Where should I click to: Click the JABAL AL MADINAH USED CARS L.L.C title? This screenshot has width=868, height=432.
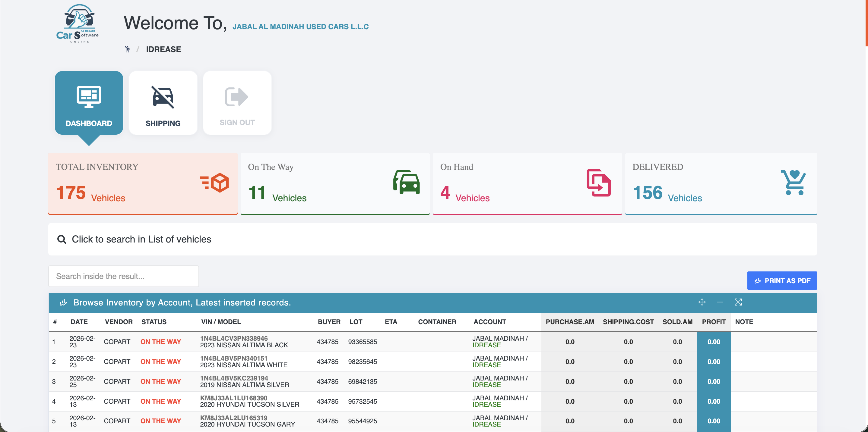301,27
